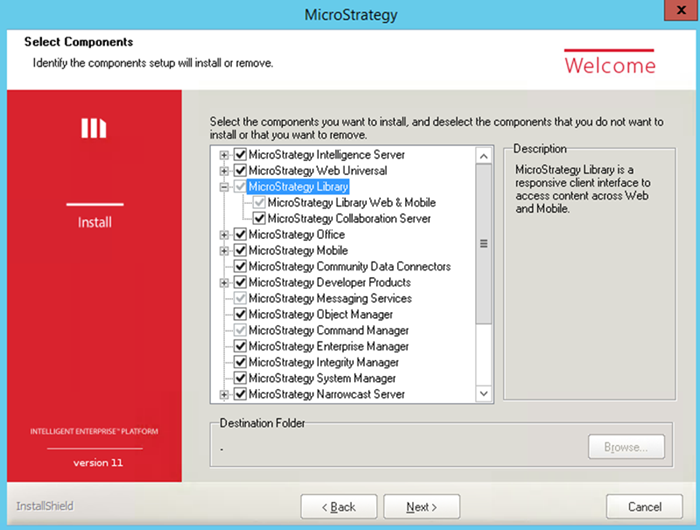Image resolution: width=700 pixels, height=530 pixels.
Task: Select MicroStrategy Object Manager label
Action: click(x=321, y=315)
